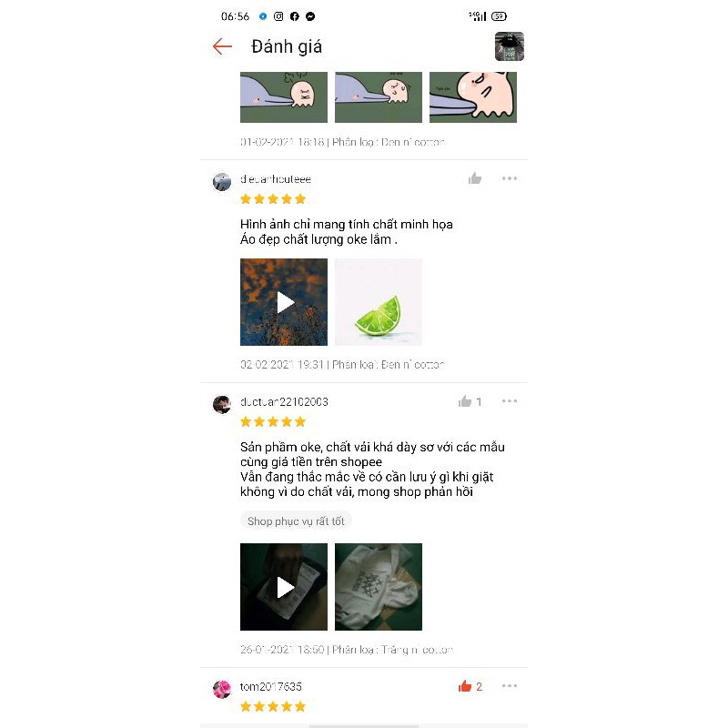Like ductuan22102003's review
Screen dimensions: 728x728
(465, 401)
